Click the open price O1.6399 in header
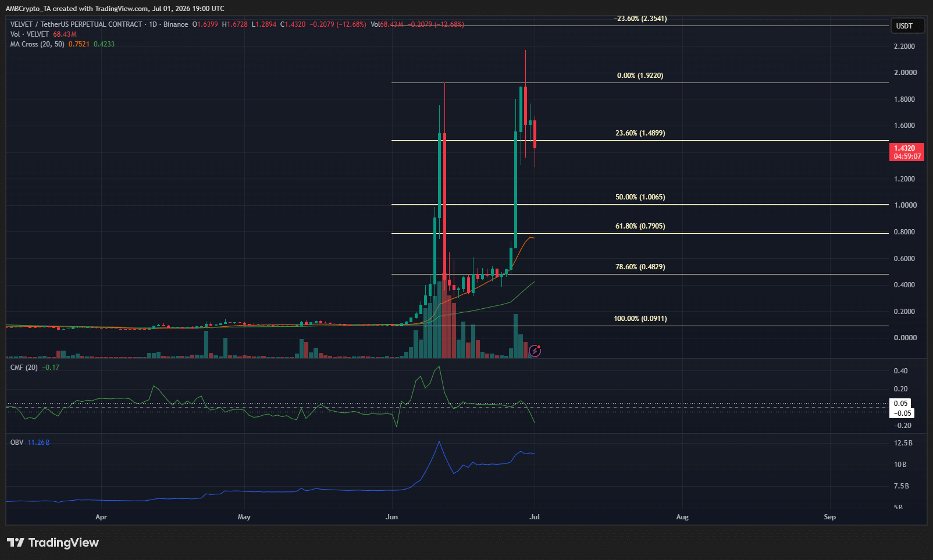Viewport: 933px width, 560px height. tap(205, 24)
